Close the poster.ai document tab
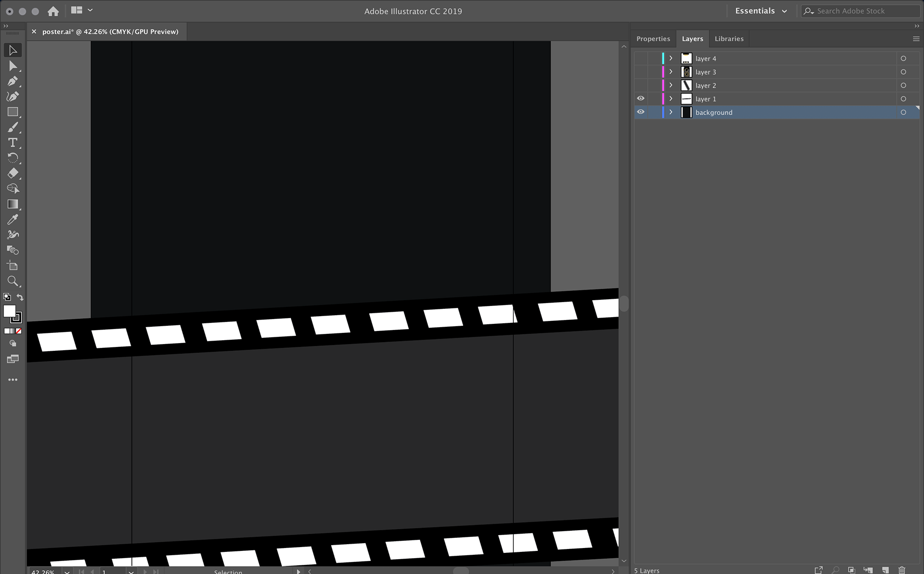This screenshot has height=574, width=924. click(x=34, y=32)
